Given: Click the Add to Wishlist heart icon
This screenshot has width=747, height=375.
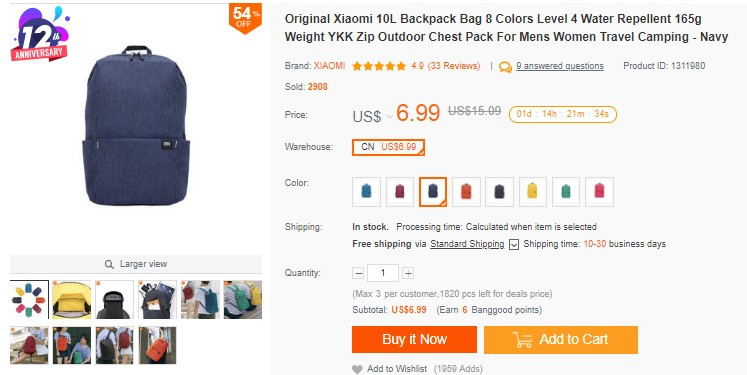Looking at the screenshot, I should point(357,369).
